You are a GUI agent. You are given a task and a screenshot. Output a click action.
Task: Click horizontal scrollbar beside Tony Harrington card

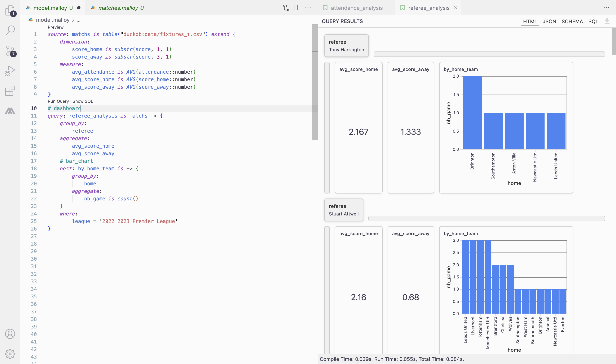[x=489, y=54]
